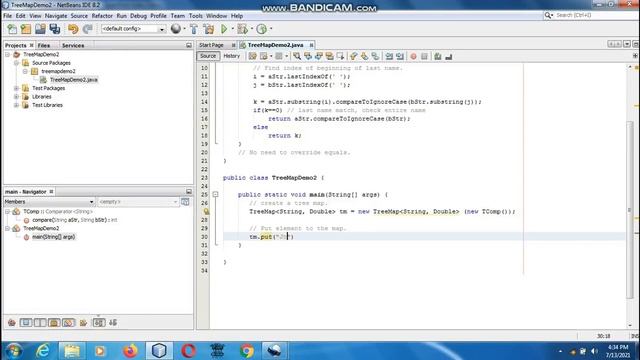This screenshot has width=640, height=360.
Task: Click the Last Edit icon in editor toolbar
Action: click(x=253, y=56)
